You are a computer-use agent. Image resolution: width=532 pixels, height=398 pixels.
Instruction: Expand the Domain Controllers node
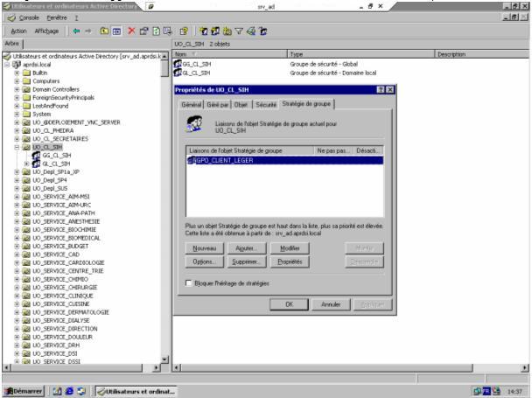(x=17, y=89)
